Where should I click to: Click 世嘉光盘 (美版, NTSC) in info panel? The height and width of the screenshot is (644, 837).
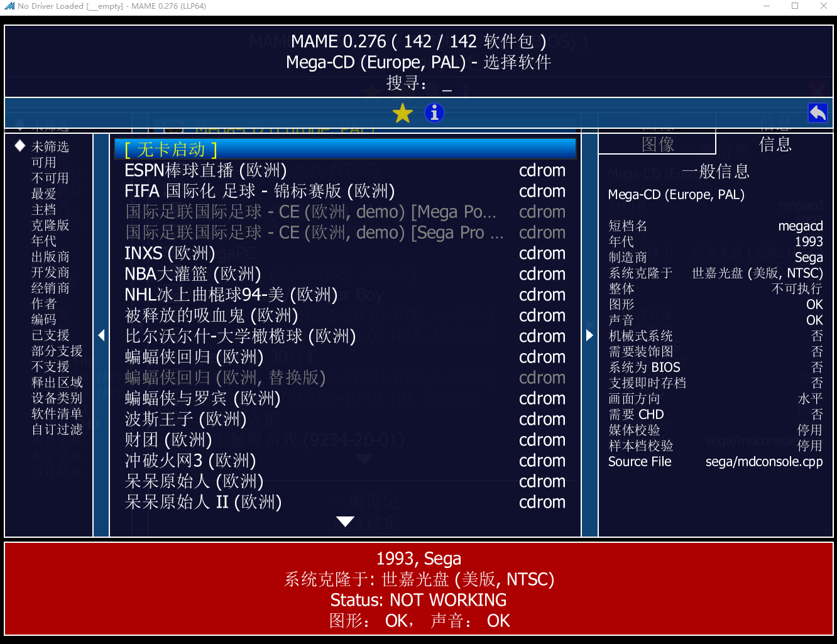(757, 273)
